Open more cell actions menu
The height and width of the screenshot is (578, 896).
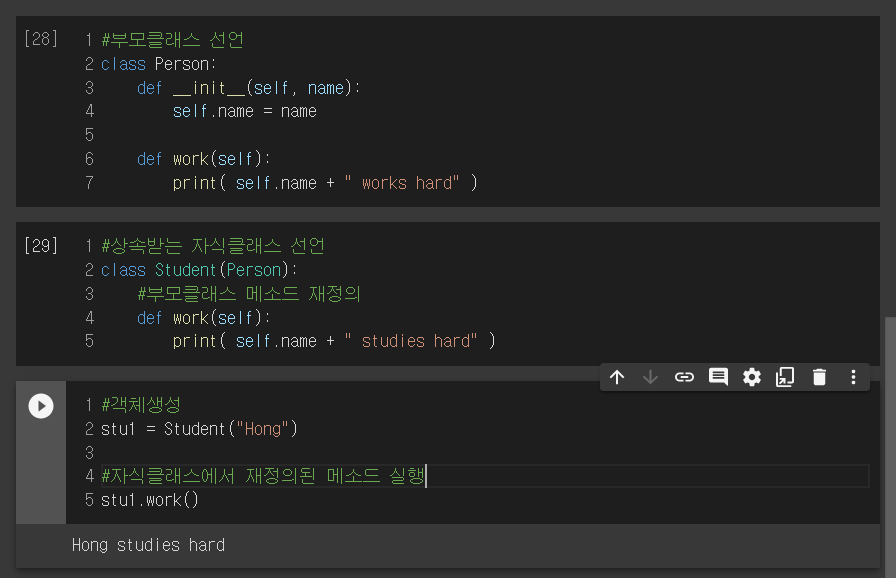tap(853, 377)
